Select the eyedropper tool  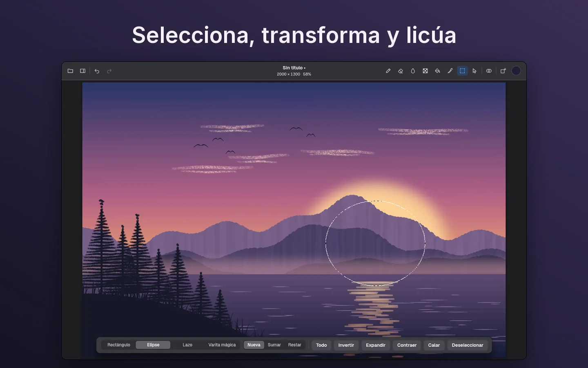450,71
